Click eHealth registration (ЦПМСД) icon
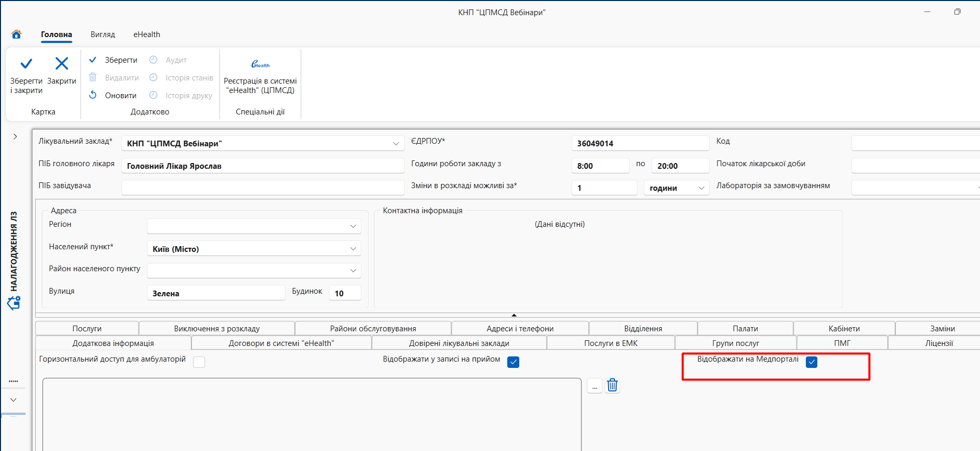This screenshot has width=980, height=451. pos(260,64)
